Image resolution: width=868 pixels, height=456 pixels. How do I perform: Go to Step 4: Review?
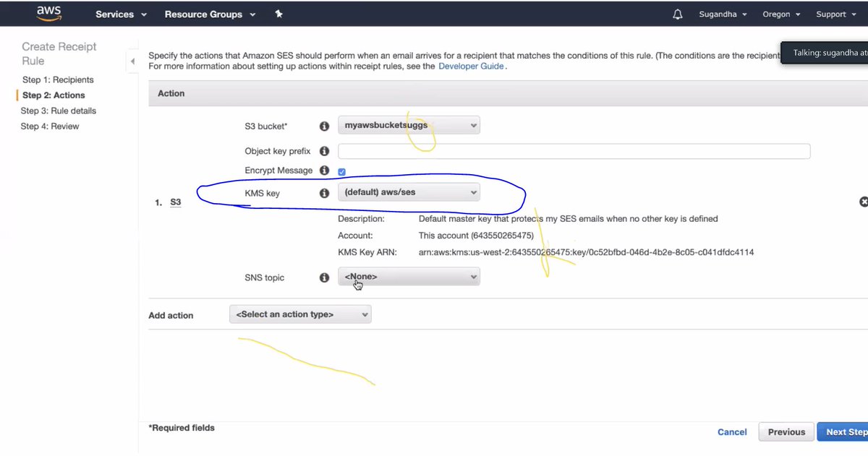point(50,126)
